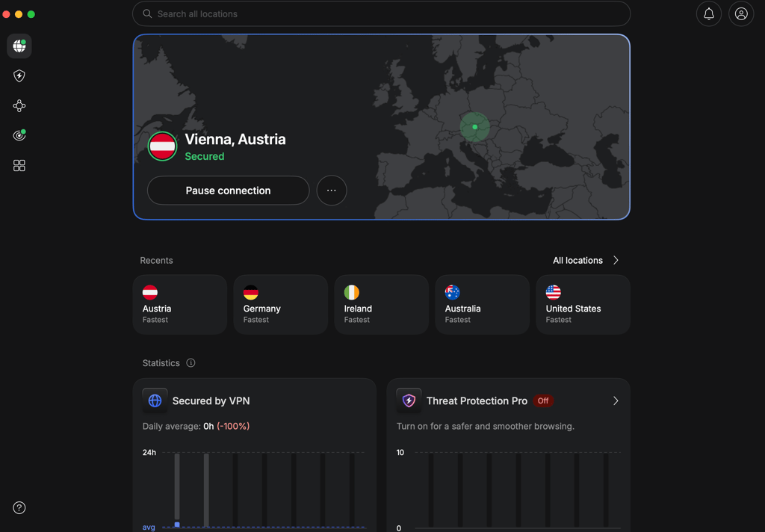765x532 pixels.
Task: Open All locations link
Action: [x=577, y=261]
